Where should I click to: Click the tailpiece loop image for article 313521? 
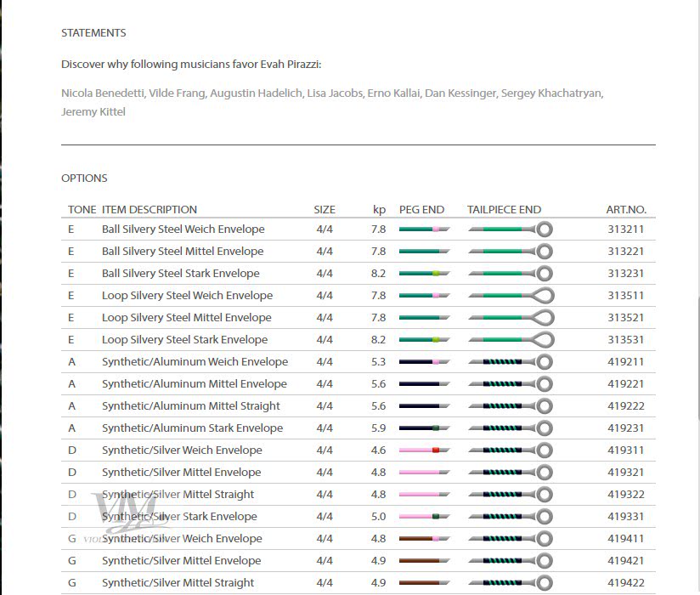(x=511, y=318)
